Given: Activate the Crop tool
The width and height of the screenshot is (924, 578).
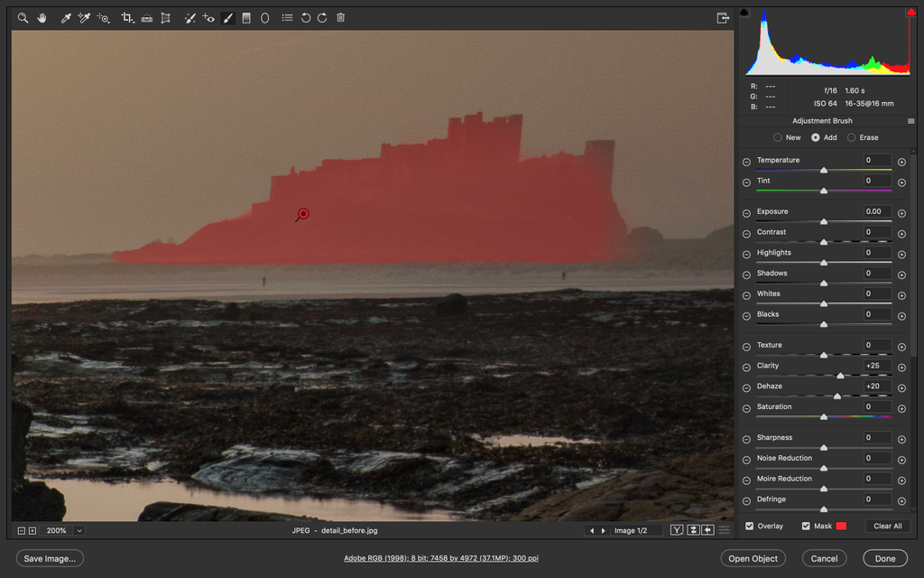Looking at the screenshot, I should tap(126, 17).
